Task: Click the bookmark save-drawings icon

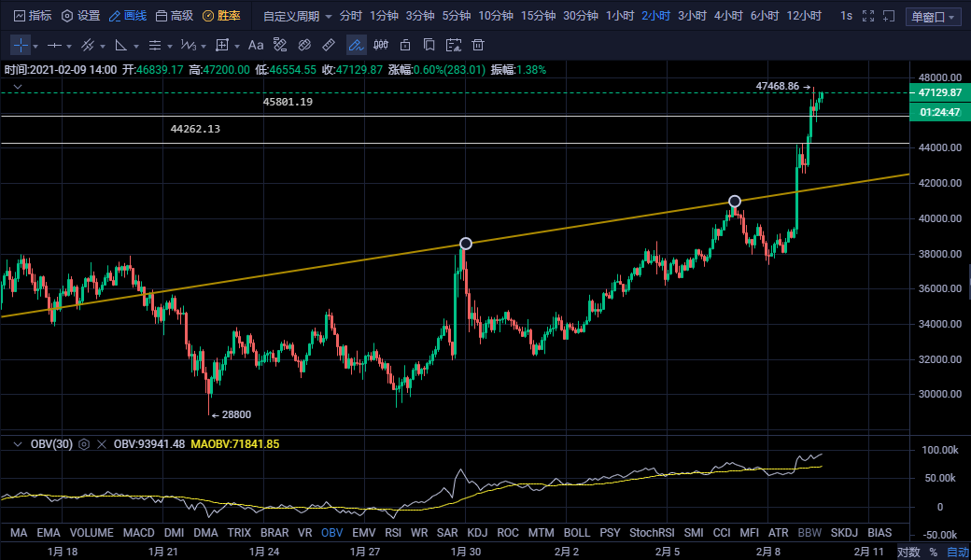Action: tap(429, 45)
